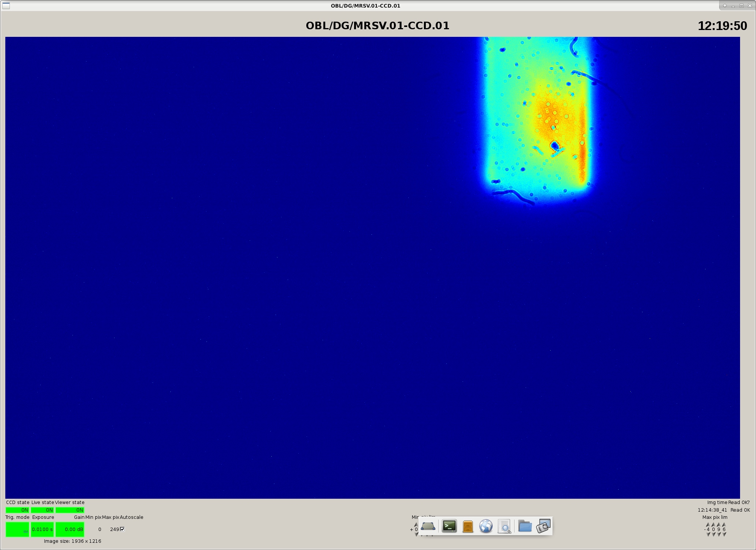Launch the file cabinet archive icon
This screenshot has height=550, width=756.
468,526
